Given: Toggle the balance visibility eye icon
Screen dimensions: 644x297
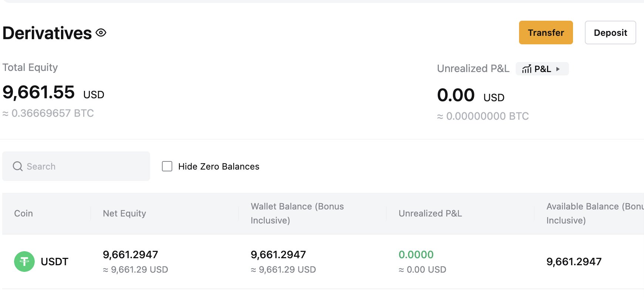Looking at the screenshot, I should click(x=101, y=33).
